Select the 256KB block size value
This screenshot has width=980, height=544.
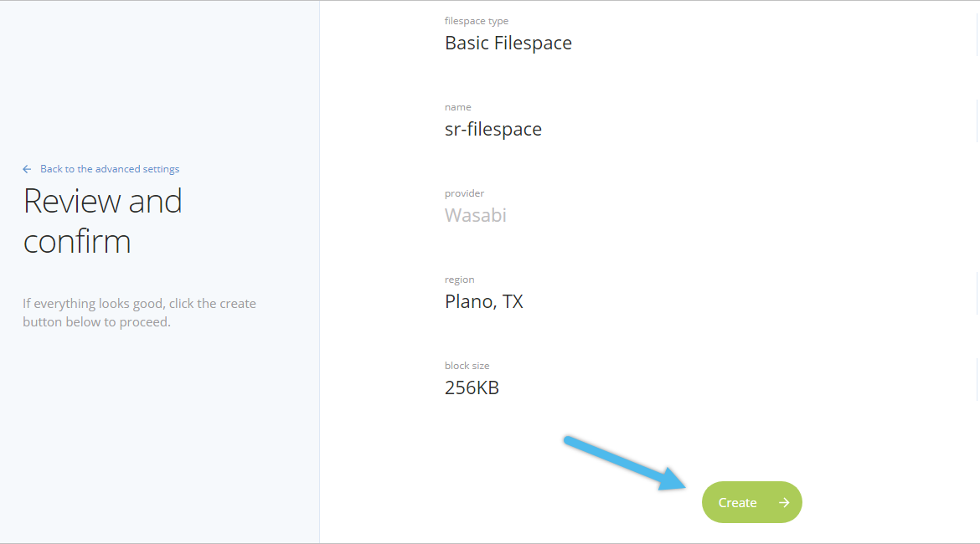[x=472, y=387]
